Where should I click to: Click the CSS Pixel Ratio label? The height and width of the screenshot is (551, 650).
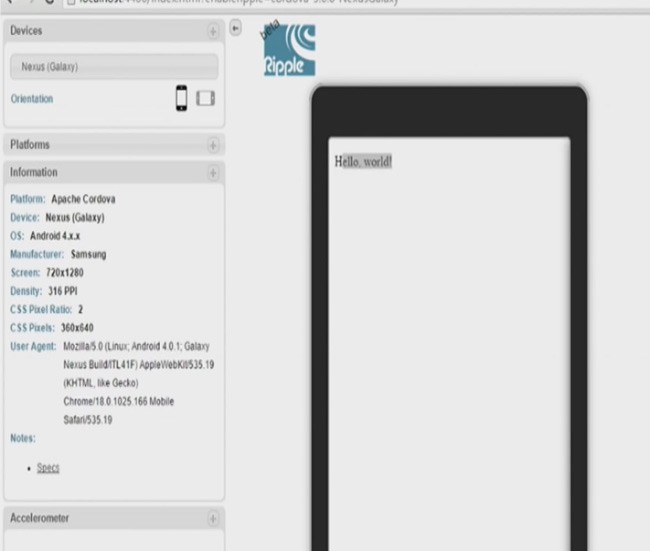click(41, 309)
